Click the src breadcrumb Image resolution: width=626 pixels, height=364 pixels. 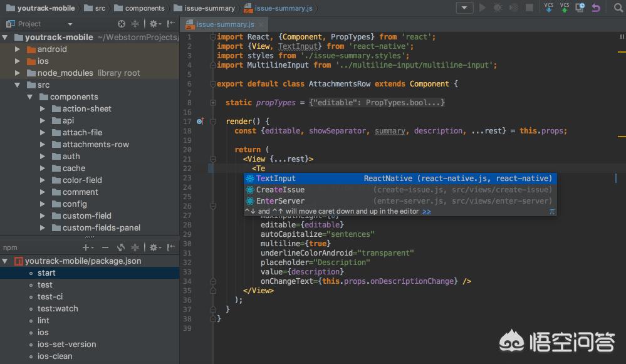[x=95, y=8]
